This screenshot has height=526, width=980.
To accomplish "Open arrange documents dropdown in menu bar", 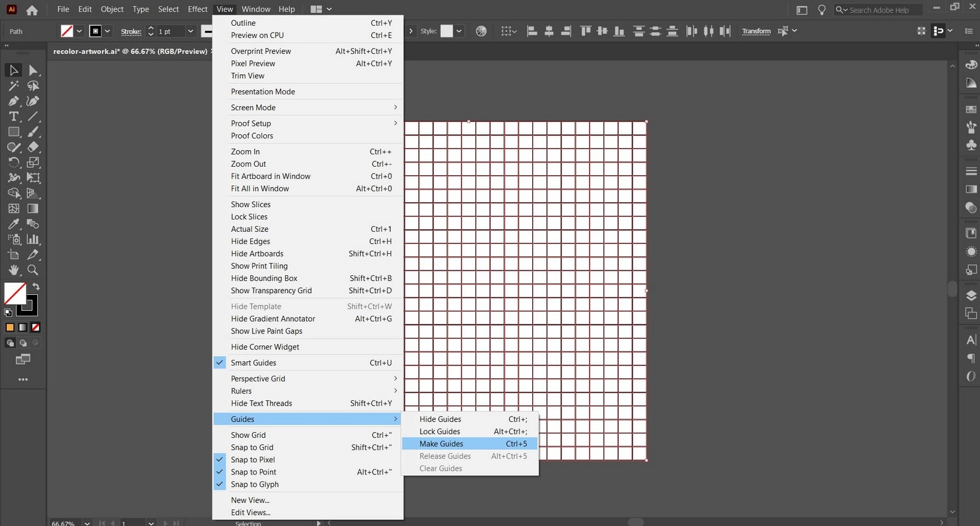I will tap(321, 9).
